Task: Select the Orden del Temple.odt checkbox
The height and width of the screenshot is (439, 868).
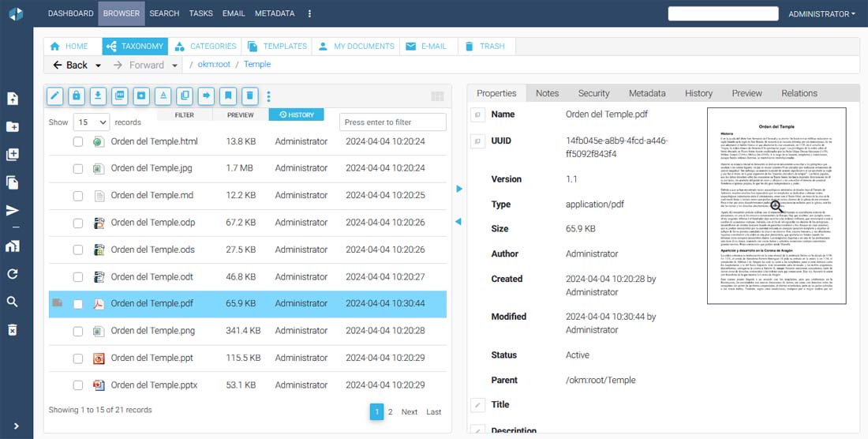Action: pos(78,277)
